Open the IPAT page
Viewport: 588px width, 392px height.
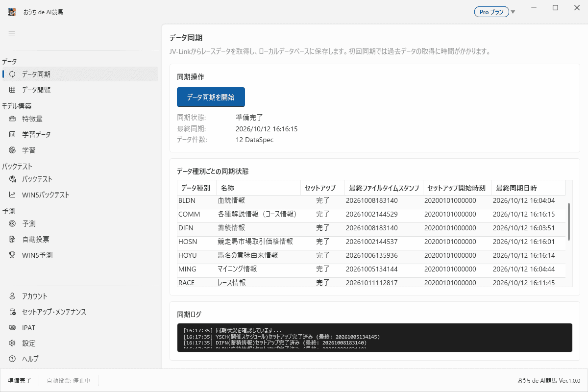point(80,327)
